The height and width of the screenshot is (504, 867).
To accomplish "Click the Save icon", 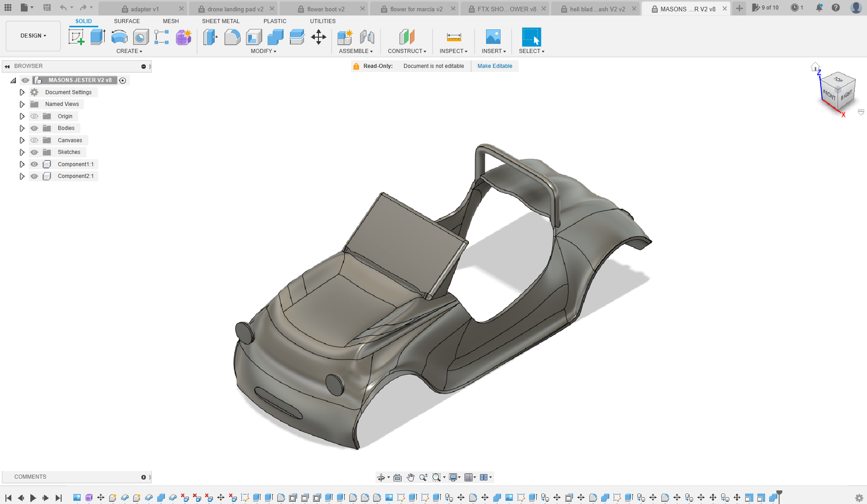I will pos(47,7).
